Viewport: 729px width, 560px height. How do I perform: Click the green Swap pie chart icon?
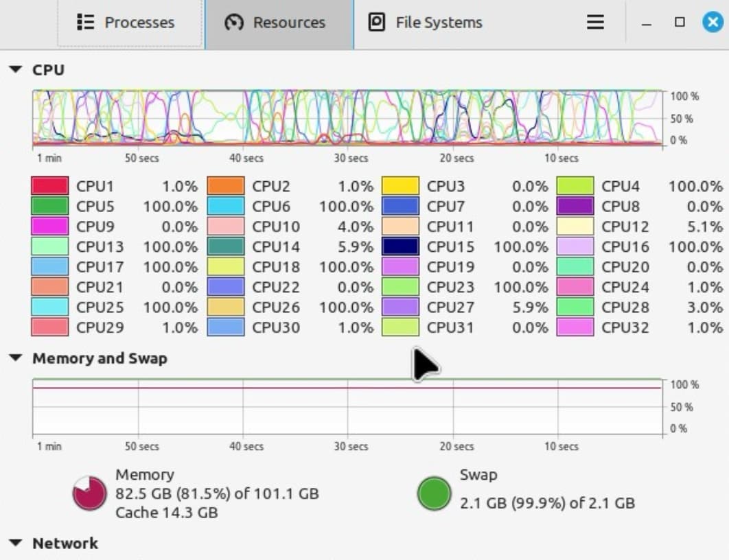pyautogui.click(x=434, y=493)
